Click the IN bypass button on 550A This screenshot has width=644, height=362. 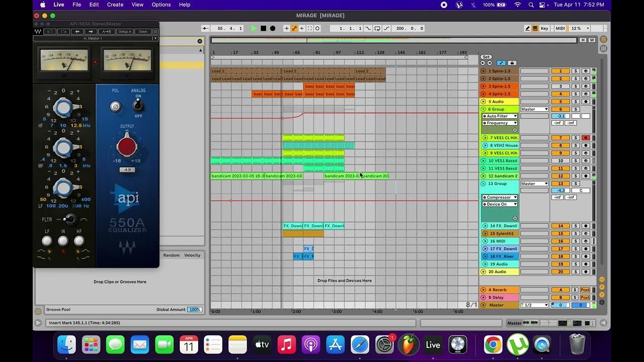click(63, 241)
